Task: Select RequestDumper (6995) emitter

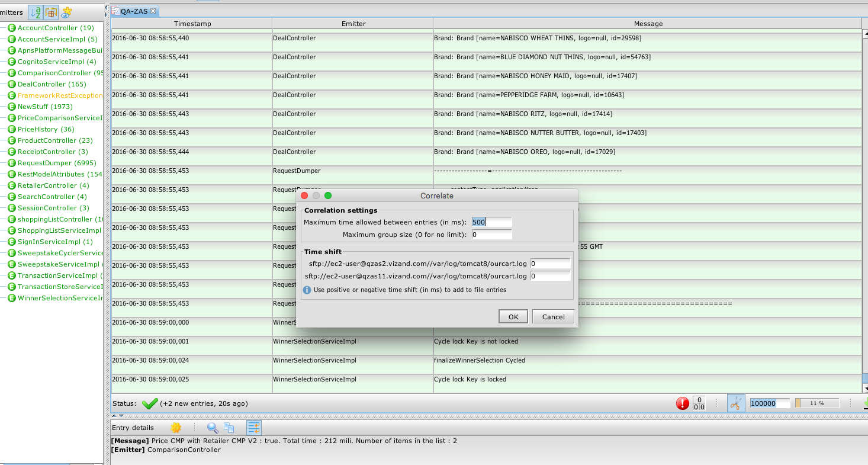Action: point(57,163)
